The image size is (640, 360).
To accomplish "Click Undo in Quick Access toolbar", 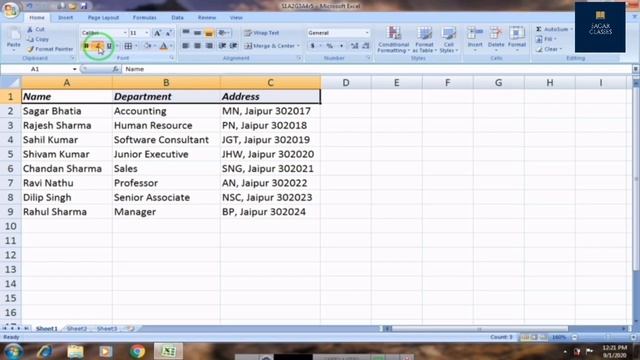I will point(30,6).
